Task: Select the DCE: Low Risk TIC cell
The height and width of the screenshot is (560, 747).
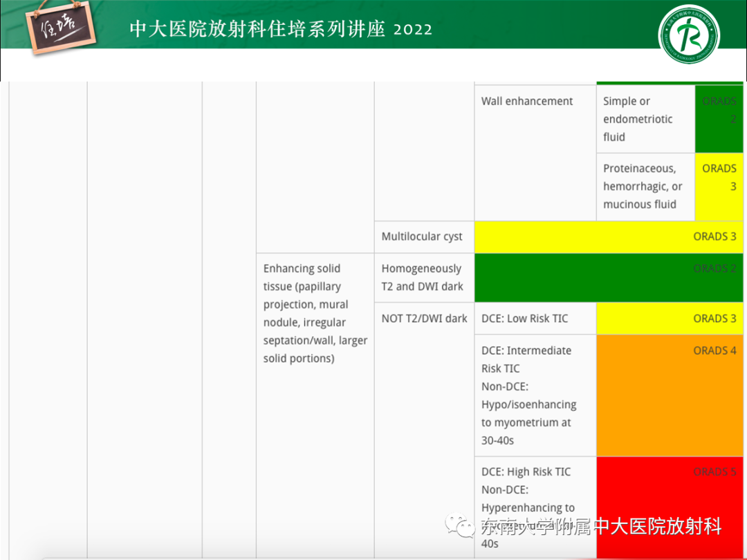Action: pyautogui.click(x=535, y=319)
